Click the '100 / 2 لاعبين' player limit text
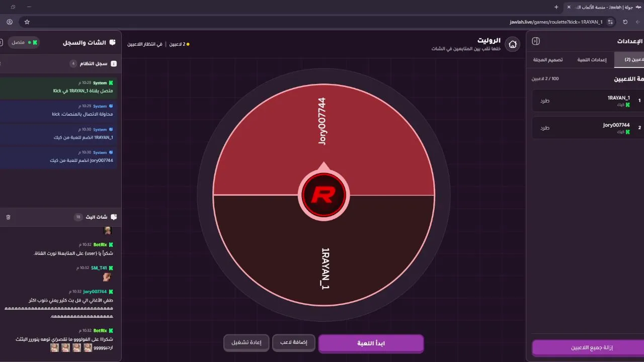 (x=545, y=79)
